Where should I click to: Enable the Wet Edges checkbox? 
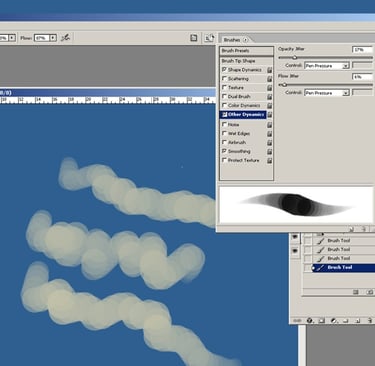click(224, 133)
